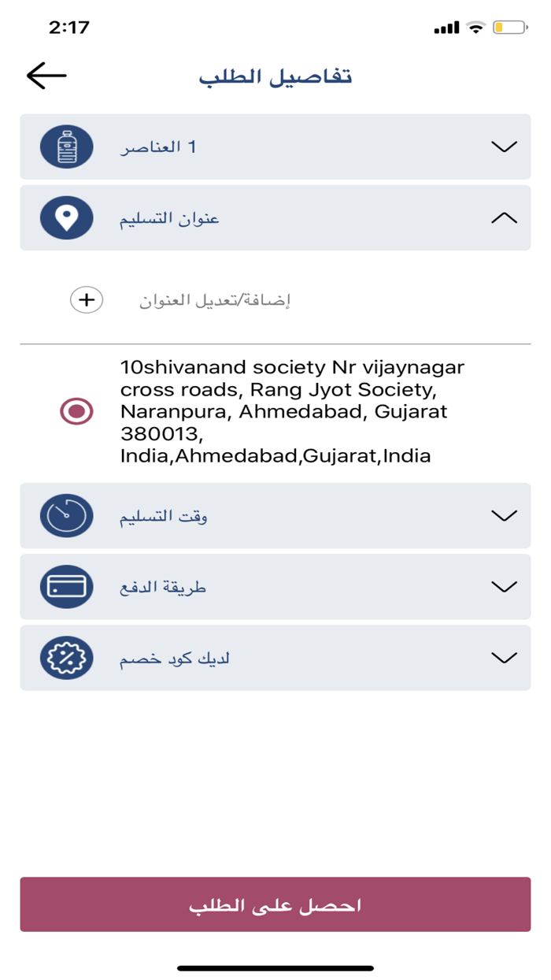Tap the back arrow icon
551x980 pixels.
pos(46,76)
